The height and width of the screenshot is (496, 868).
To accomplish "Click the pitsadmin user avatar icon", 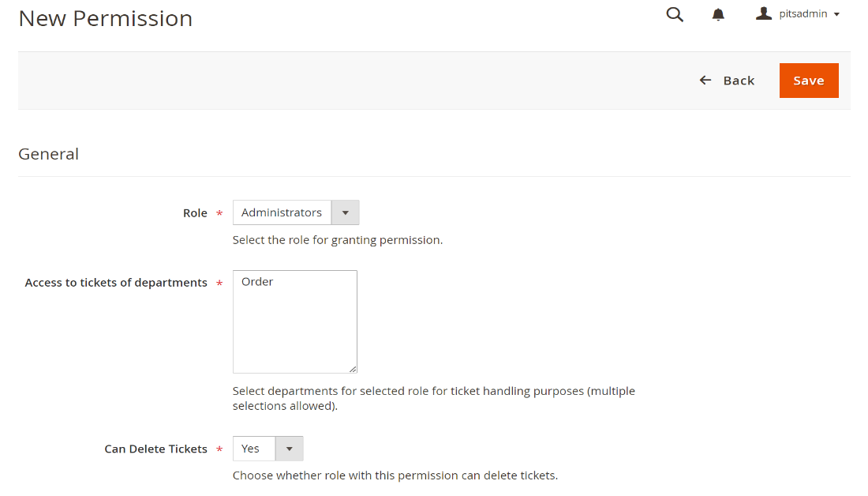I will (763, 13).
